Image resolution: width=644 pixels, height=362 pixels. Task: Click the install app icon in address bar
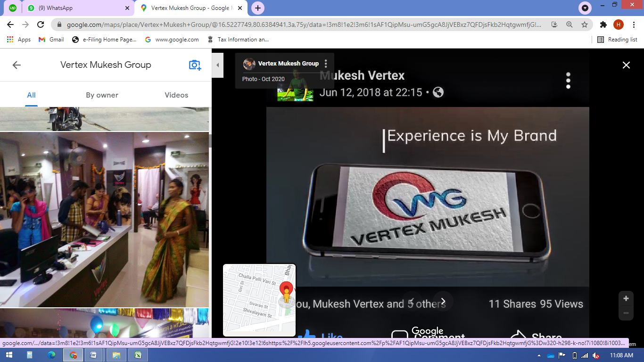tap(554, 25)
